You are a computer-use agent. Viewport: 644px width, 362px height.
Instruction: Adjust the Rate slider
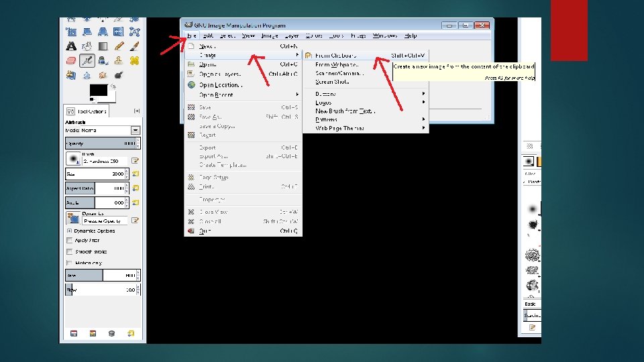pos(101,276)
